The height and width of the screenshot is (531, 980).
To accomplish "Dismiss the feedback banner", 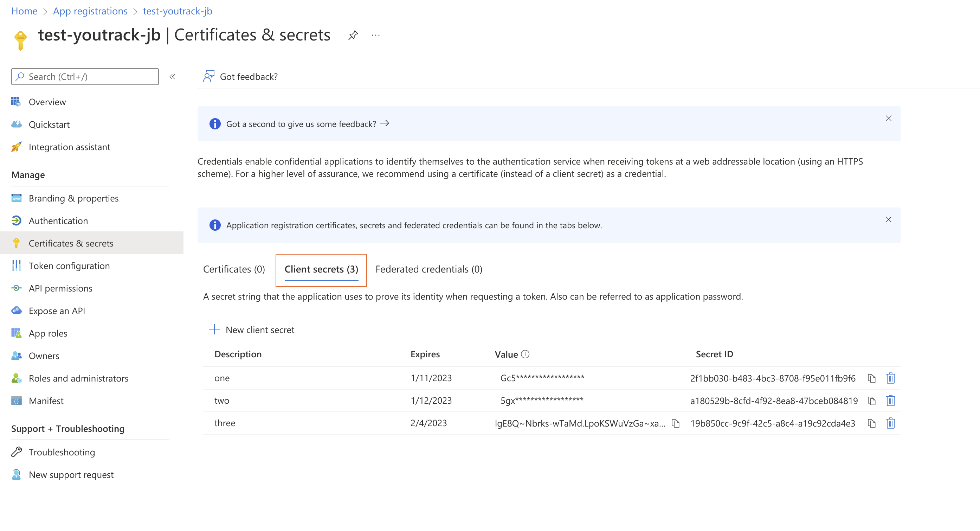I will (x=888, y=119).
